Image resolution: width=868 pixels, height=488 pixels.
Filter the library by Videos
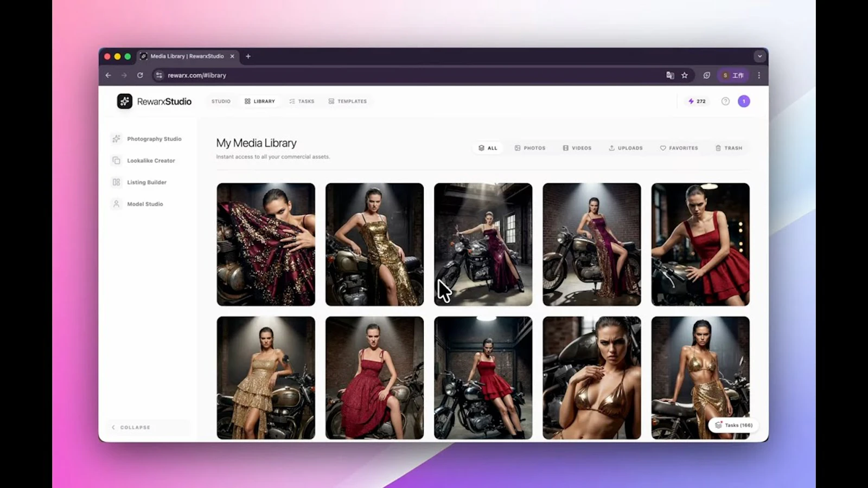pos(577,148)
